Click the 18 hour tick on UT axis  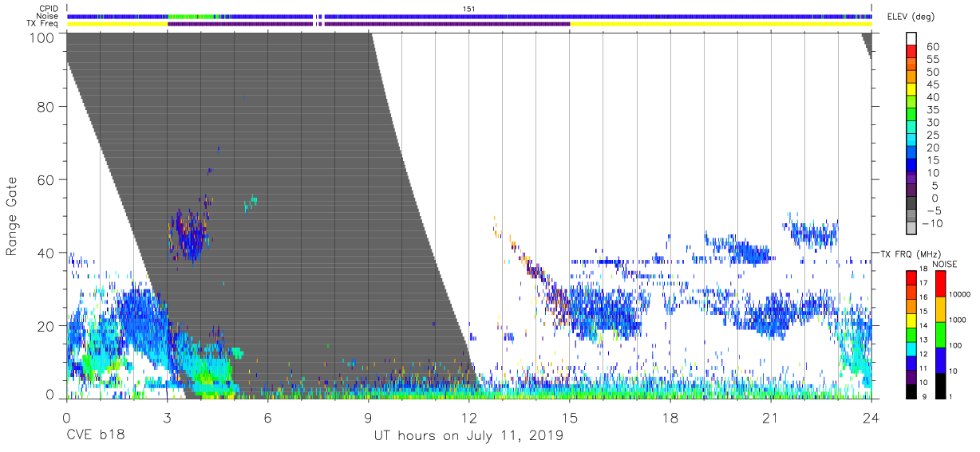point(670,417)
